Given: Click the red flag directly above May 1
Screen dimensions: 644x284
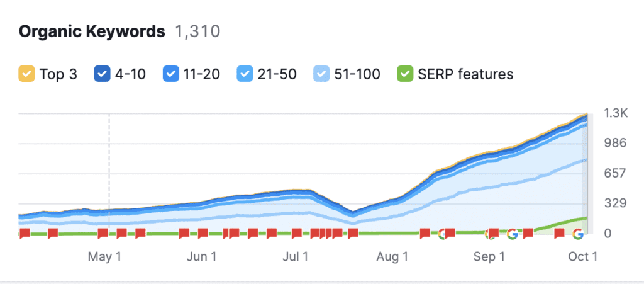Looking at the screenshot, I should tap(103, 234).
